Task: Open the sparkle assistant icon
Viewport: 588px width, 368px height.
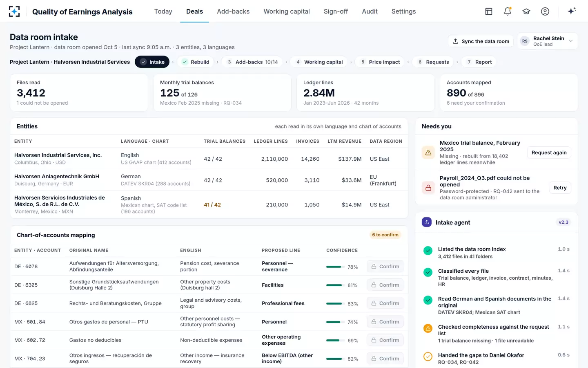Action: coord(572,11)
